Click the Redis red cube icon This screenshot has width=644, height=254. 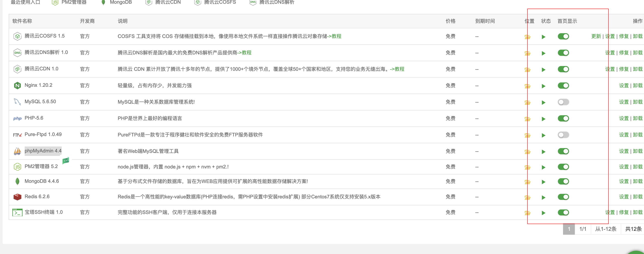(17, 197)
